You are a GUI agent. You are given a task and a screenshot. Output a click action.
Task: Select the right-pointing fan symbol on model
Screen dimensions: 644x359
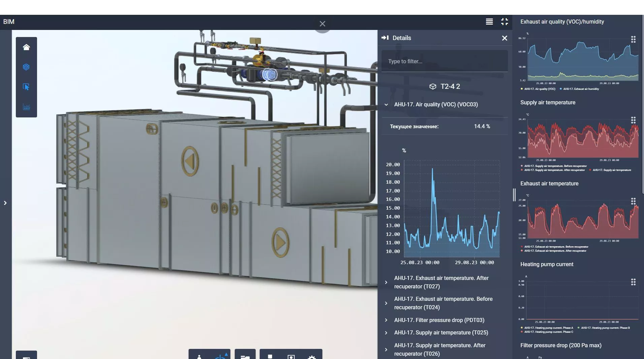tap(280, 243)
